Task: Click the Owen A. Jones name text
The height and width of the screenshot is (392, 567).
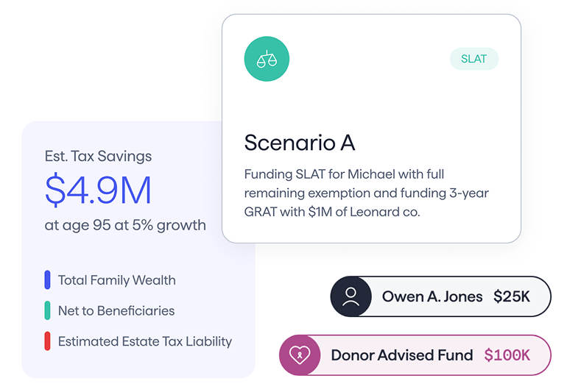Action: point(432,296)
